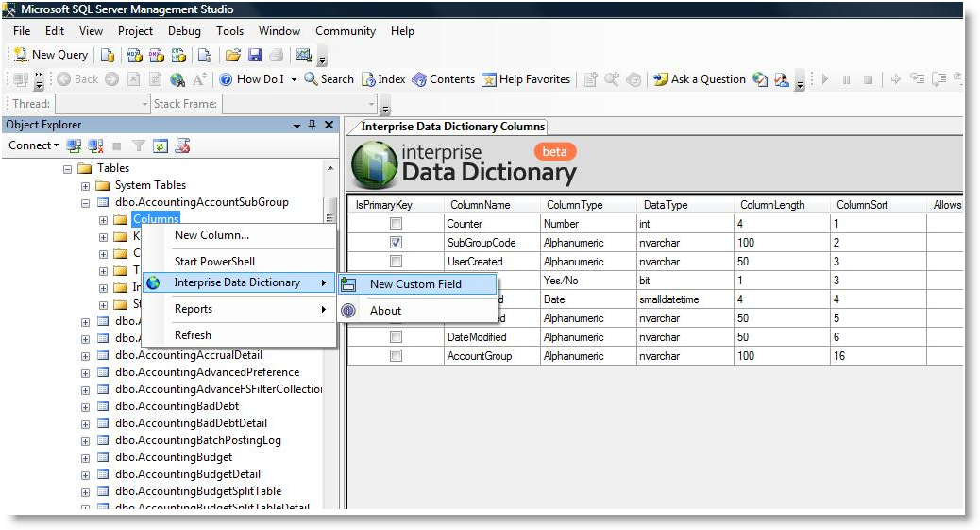
Task: Click the Save disk icon in toolbar
Action: 253,55
